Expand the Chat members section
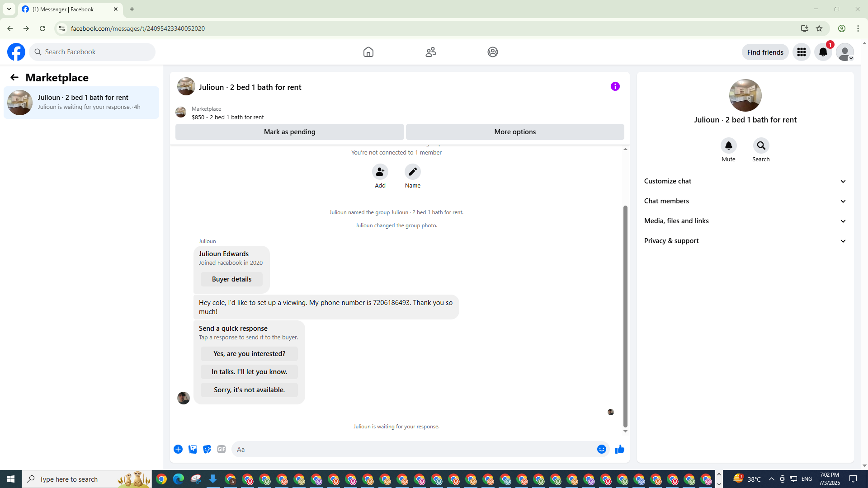This screenshot has height=488, width=868. pos(745,201)
